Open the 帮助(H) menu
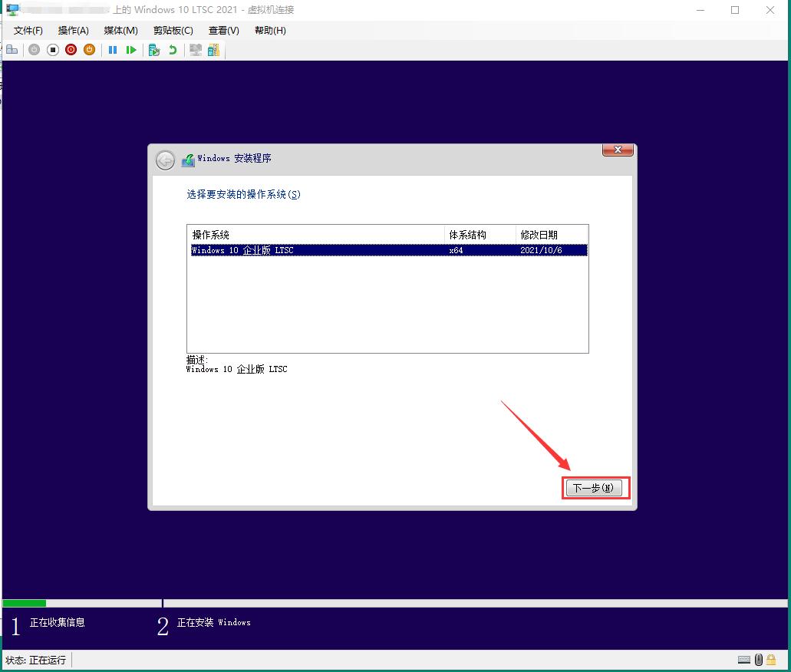This screenshot has width=791, height=672. click(x=270, y=30)
